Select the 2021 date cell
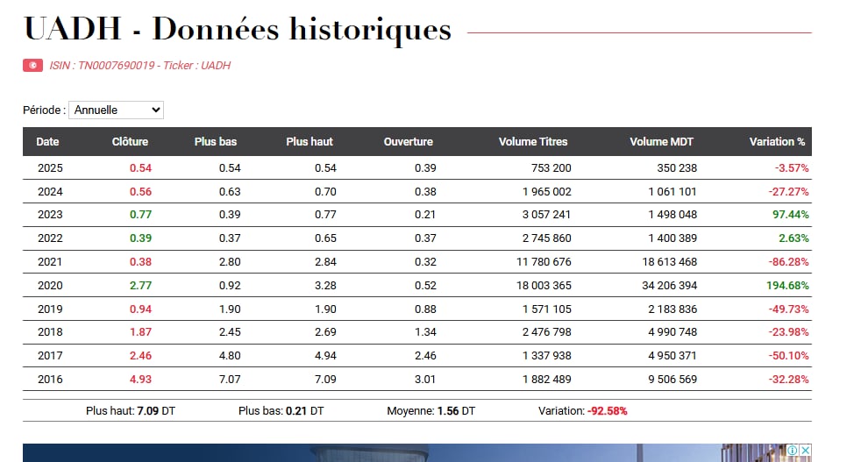This screenshot has height=462, width=868. pos(50,262)
